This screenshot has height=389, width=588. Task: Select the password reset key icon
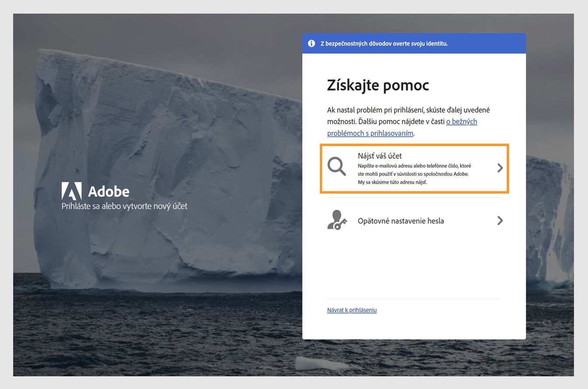336,221
